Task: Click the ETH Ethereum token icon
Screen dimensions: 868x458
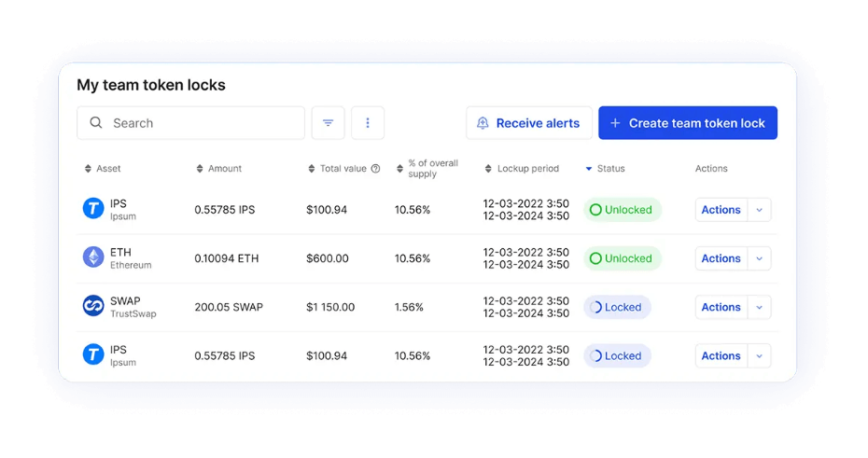Action: pyautogui.click(x=93, y=257)
